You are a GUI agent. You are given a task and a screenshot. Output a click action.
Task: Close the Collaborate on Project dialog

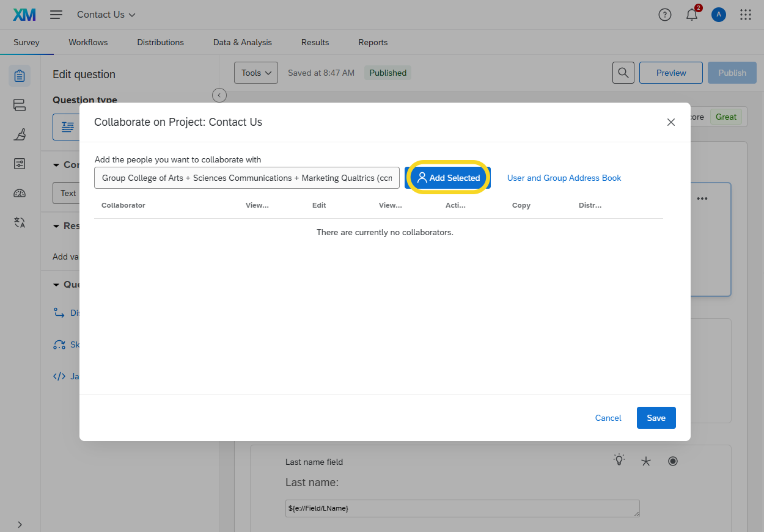tap(670, 122)
